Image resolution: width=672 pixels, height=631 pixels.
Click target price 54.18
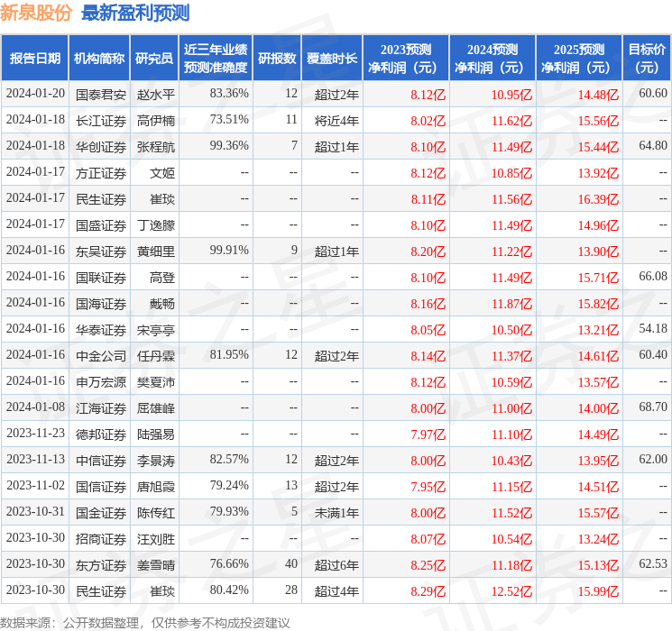coord(653,328)
